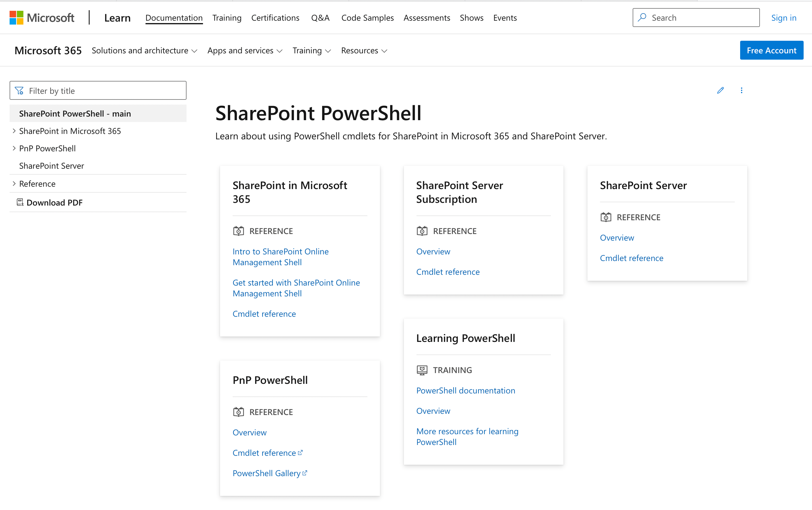This screenshot has width=812, height=510.
Task: Open Cmdlet reference in SharePoint Server card
Action: coord(631,258)
